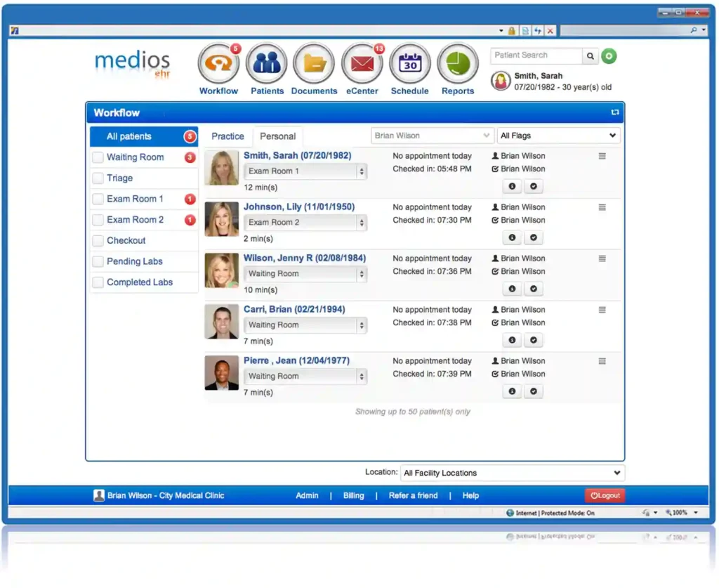Viewport: 719px width, 588px height.
Task: Switch to the Practice tab
Action: click(x=227, y=136)
